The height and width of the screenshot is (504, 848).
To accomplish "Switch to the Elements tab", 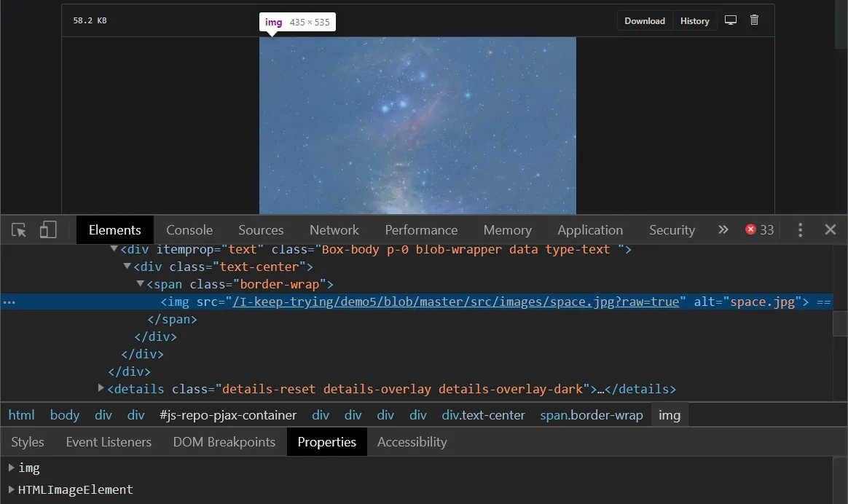I will pos(114,230).
